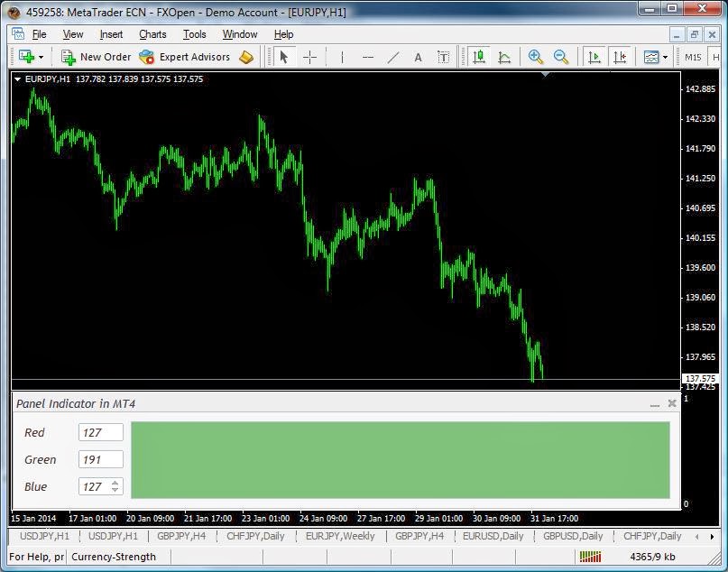Increase Blue value with up spinner arrow

(x=115, y=483)
